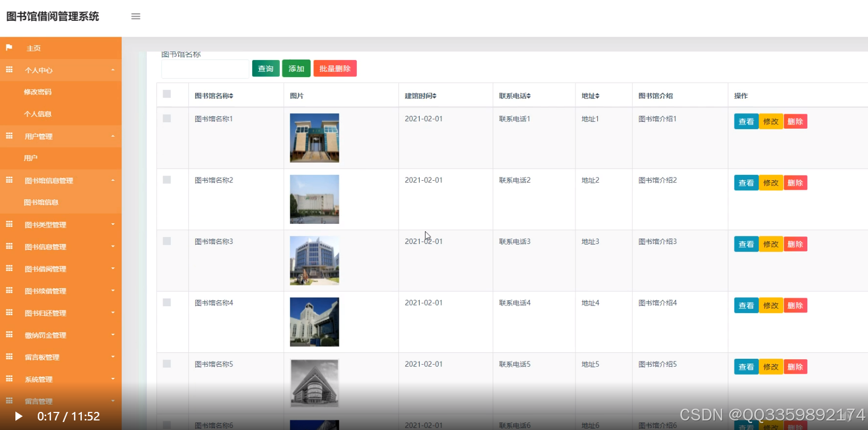The height and width of the screenshot is (430, 868).
Task: Expand the 图书续借管理 menu arrow
Action: (113, 291)
